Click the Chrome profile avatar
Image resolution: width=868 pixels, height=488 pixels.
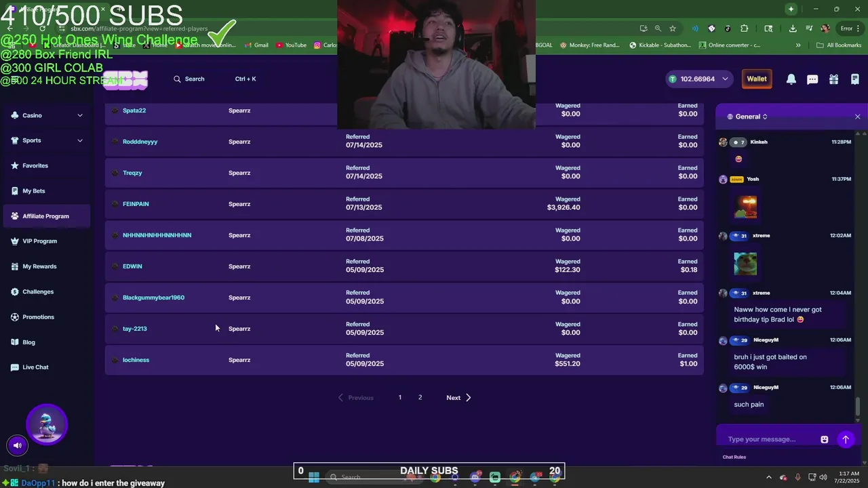coord(825,28)
